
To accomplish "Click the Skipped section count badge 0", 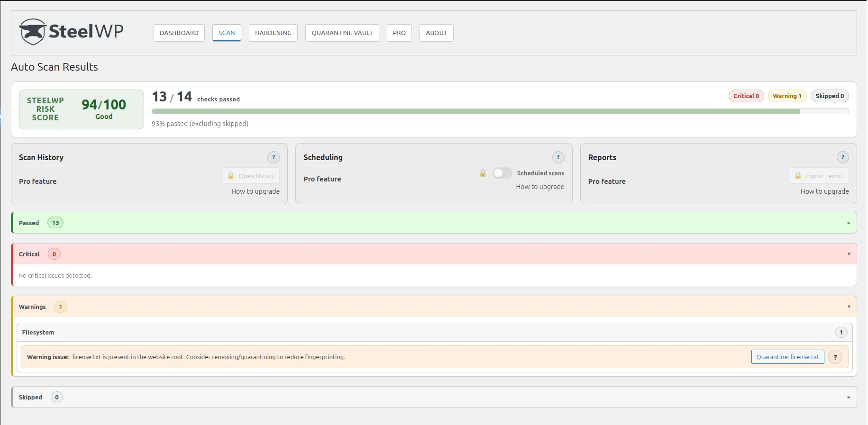I will tap(57, 398).
